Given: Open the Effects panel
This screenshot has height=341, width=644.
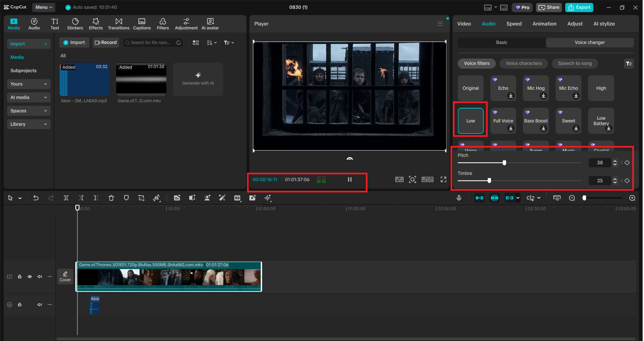Looking at the screenshot, I should click(x=96, y=24).
